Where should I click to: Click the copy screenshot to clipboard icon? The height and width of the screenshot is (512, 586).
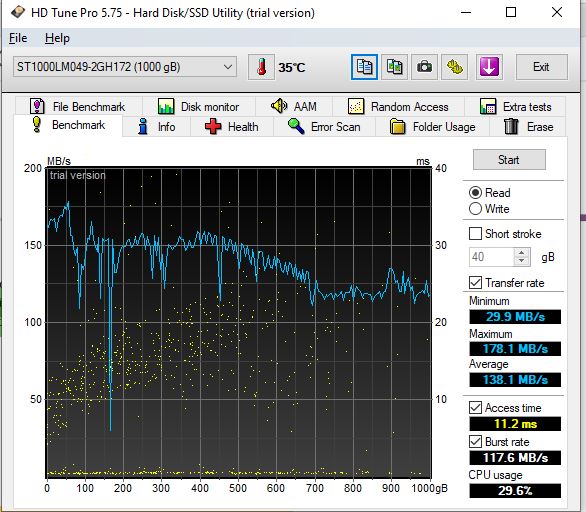pos(394,67)
